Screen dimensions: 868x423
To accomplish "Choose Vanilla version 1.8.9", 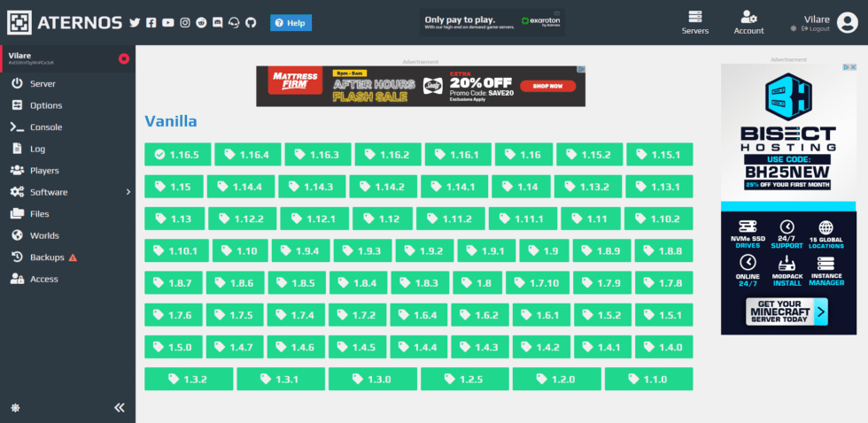I will 601,250.
